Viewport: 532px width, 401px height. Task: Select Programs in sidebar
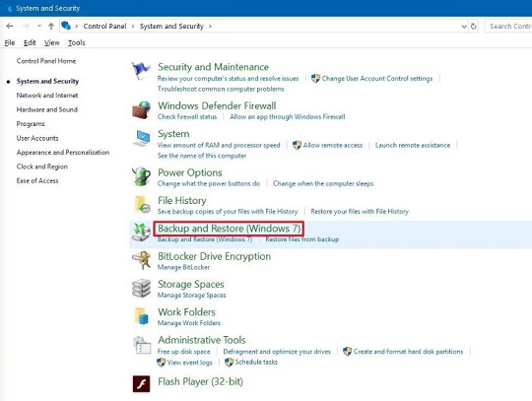(x=31, y=124)
